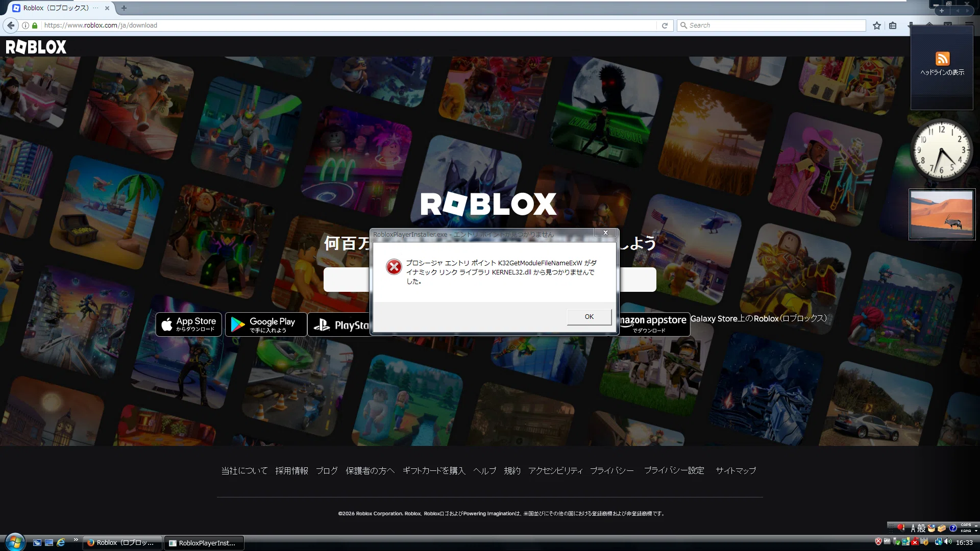Click the calendar warning tray icon
The image size is (980, 551).
pyautogui.click(x=924, y=541)
